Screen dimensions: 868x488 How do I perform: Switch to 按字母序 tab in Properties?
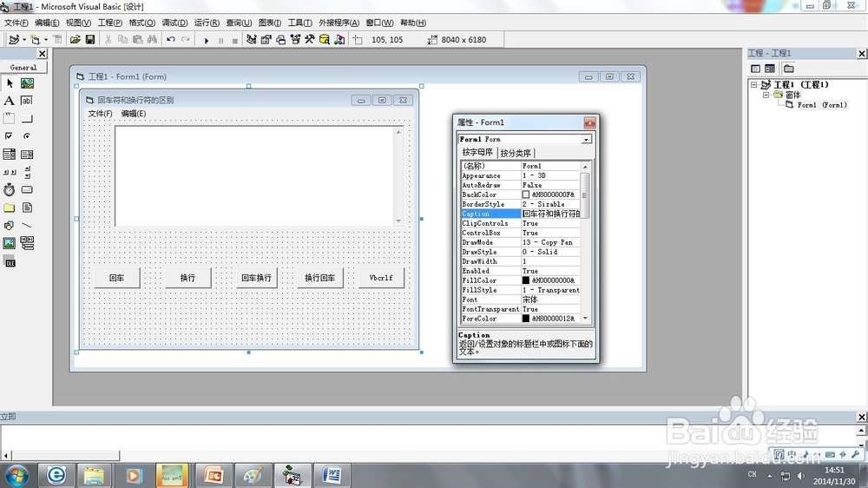477,152
